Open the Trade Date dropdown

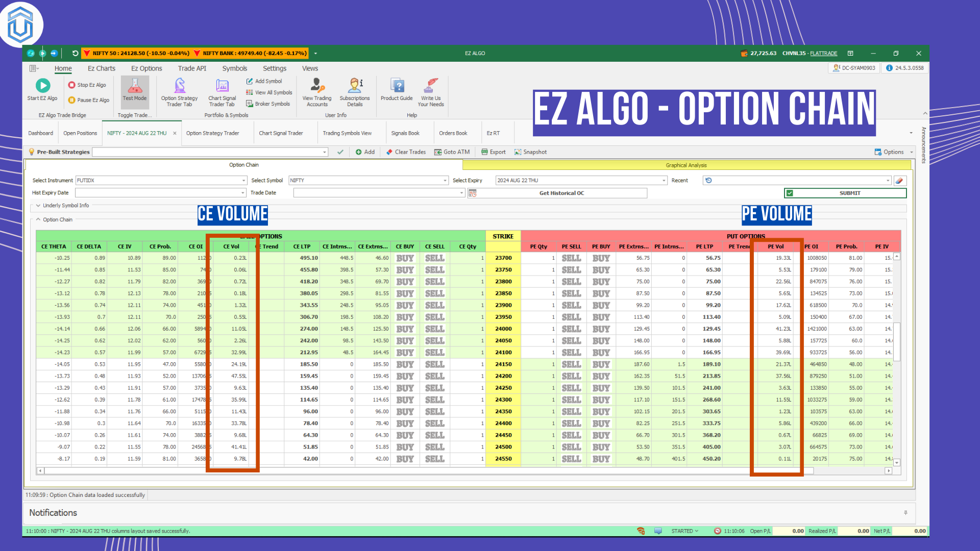point(461,193)
